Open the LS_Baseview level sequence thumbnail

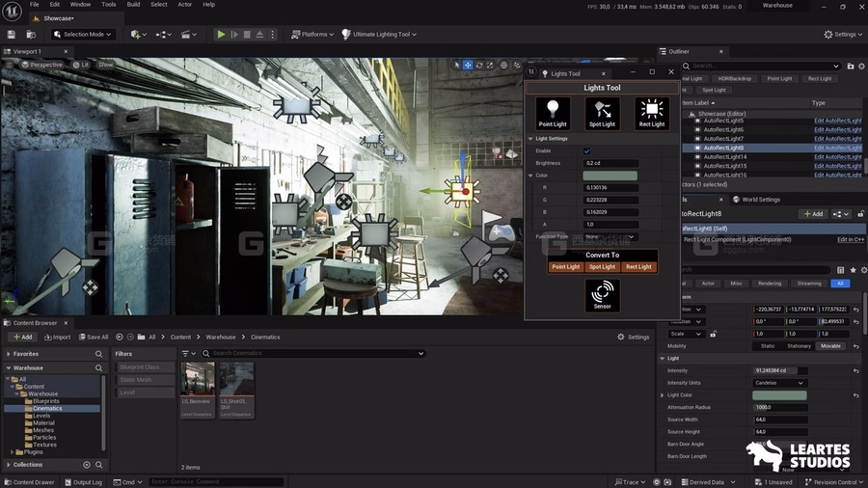(197, 380)
